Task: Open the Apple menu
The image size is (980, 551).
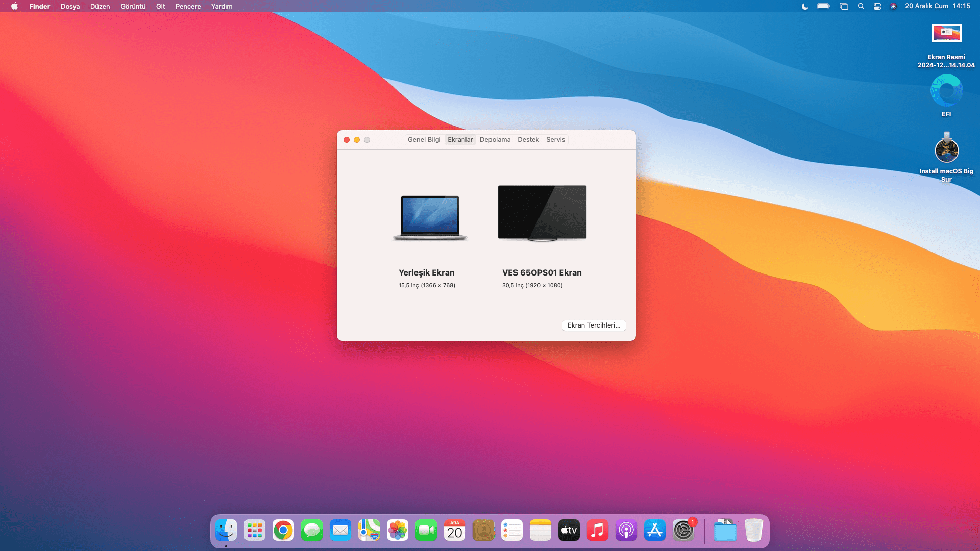Action: point(14,6)
